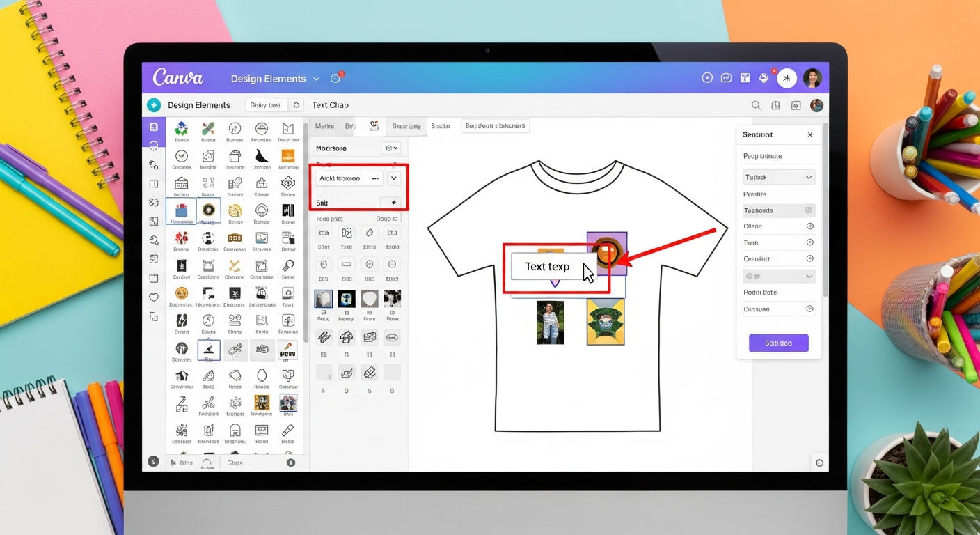Click the Canva logo in the top bar
This screenshot has width=980, height=535.
click(x=178, y=77)
